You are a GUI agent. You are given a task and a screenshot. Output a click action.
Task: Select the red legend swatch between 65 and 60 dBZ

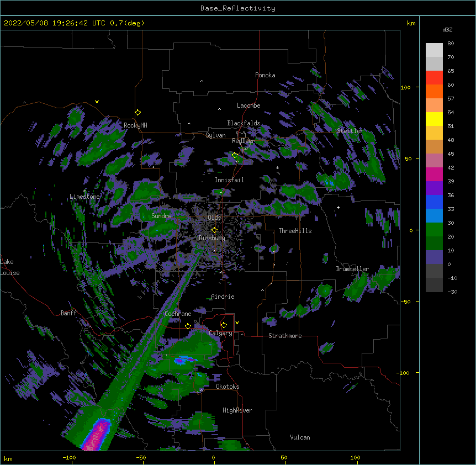click(x=434, y=77)
